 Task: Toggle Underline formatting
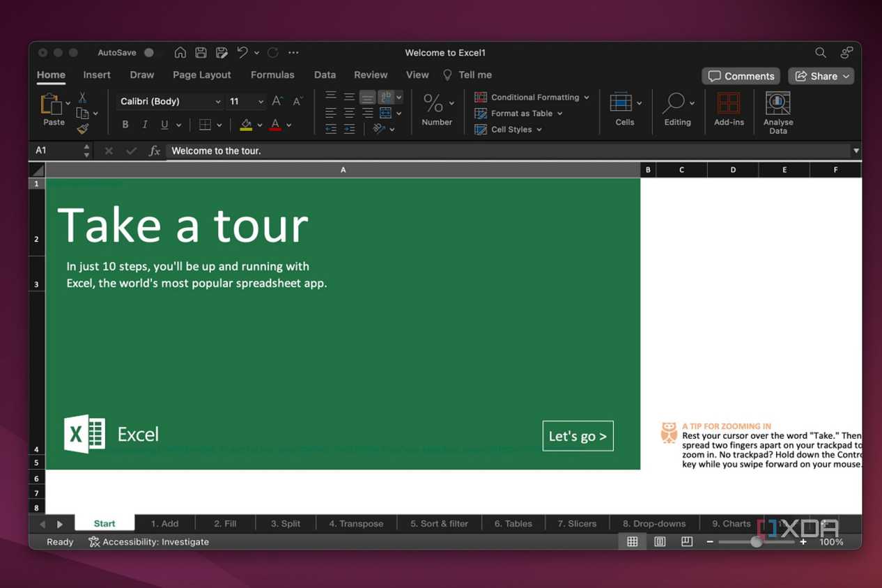point(164,125)
